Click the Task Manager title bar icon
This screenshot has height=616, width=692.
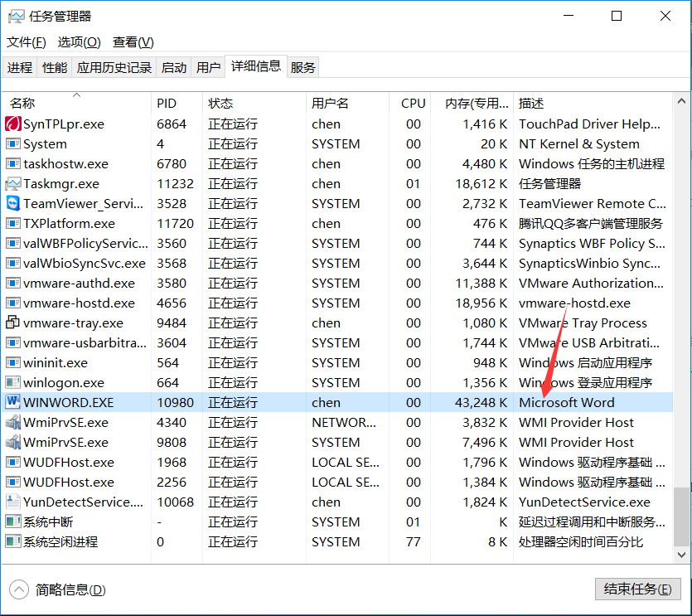click(x=16, y=17)
